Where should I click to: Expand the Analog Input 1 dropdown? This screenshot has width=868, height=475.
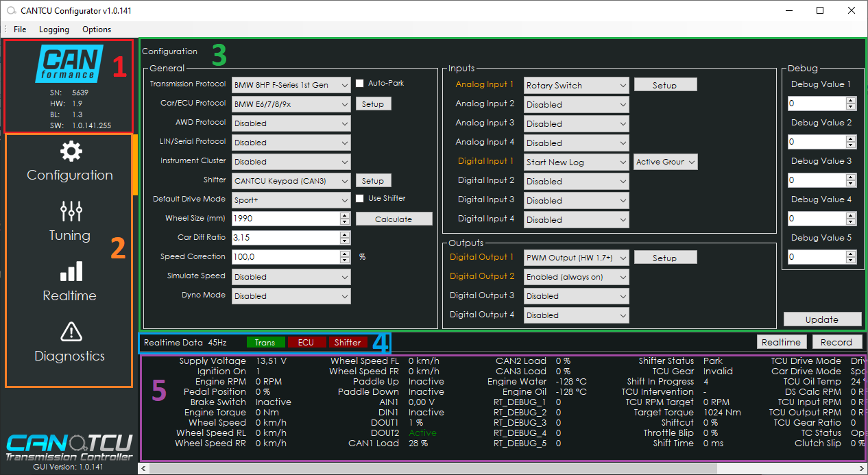point(577,86)
